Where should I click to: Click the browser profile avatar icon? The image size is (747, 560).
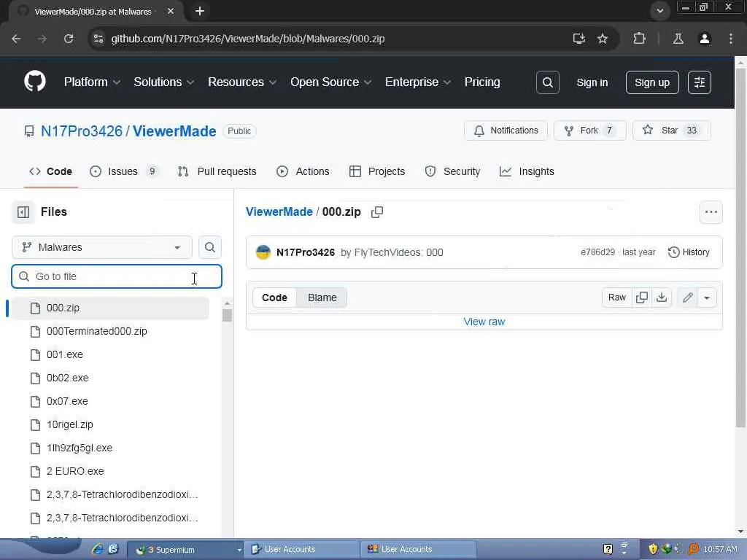(x=705, y=39)
